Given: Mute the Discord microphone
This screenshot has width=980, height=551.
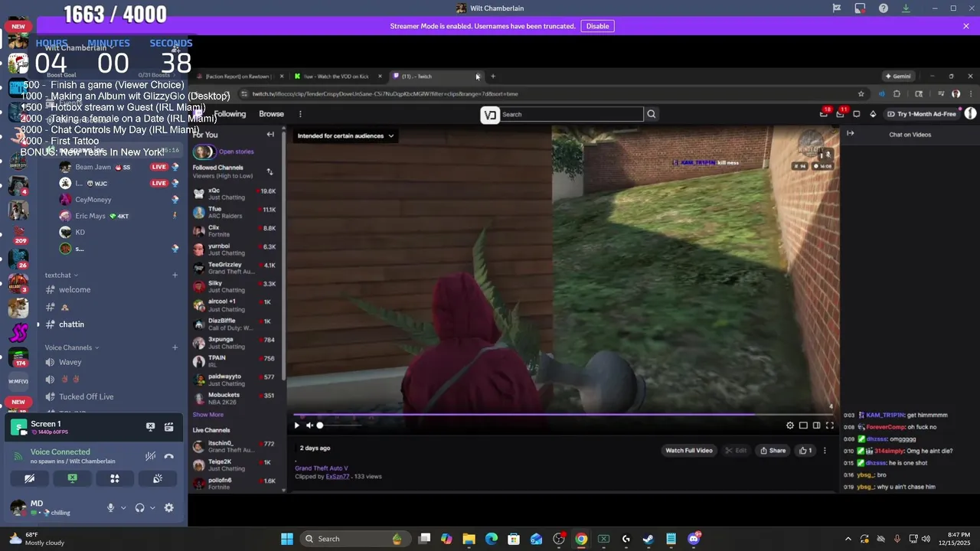Looking at the screenshot, I should (x=111, y=507).
